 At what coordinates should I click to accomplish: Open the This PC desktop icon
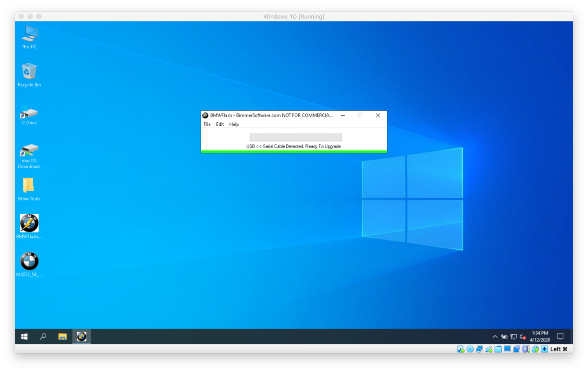click(x=29, y=38)
